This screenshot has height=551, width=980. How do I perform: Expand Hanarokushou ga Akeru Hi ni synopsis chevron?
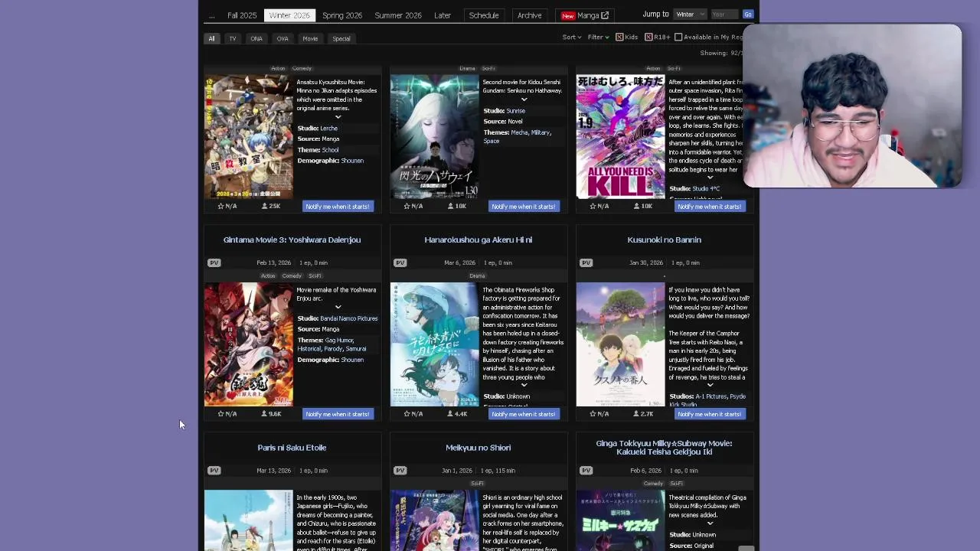pos(524,386)
